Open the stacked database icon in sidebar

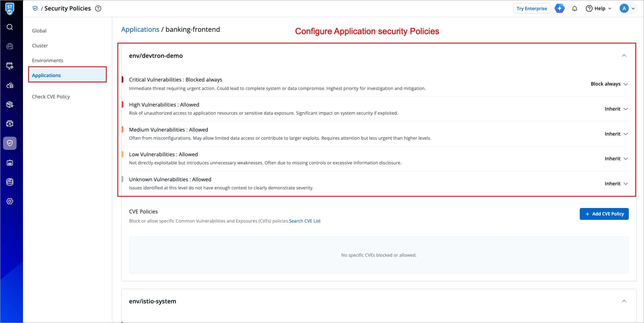point(10,182)
